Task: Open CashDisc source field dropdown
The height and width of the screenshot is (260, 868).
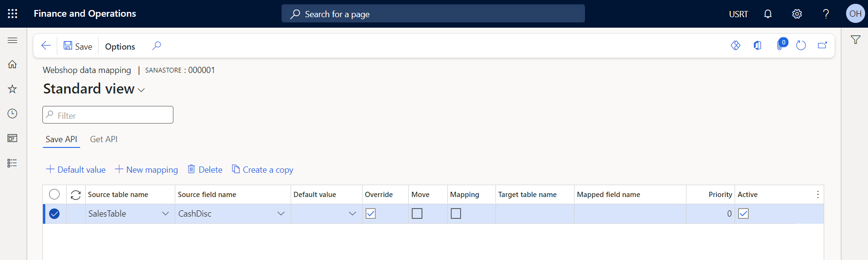Action: pos(281,214)
